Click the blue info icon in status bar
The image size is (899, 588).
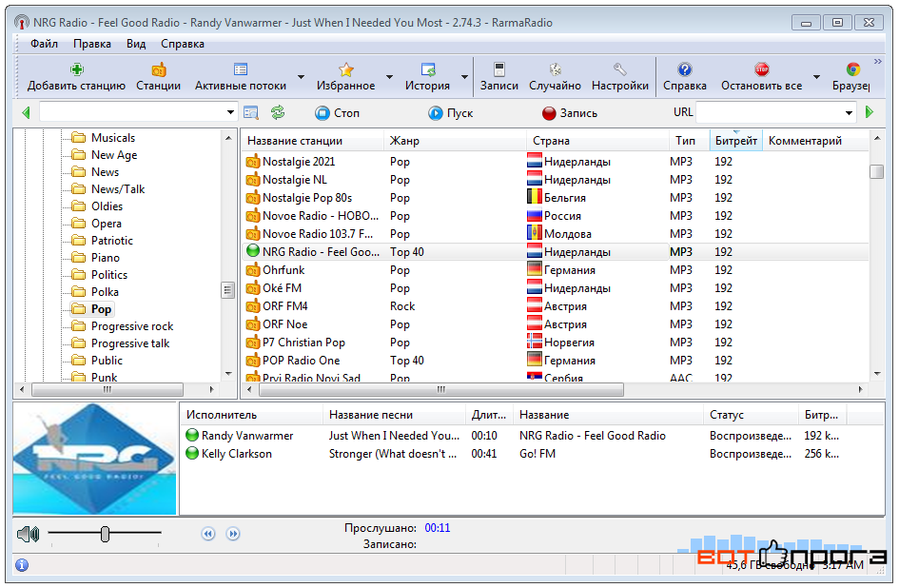point(22,565)
